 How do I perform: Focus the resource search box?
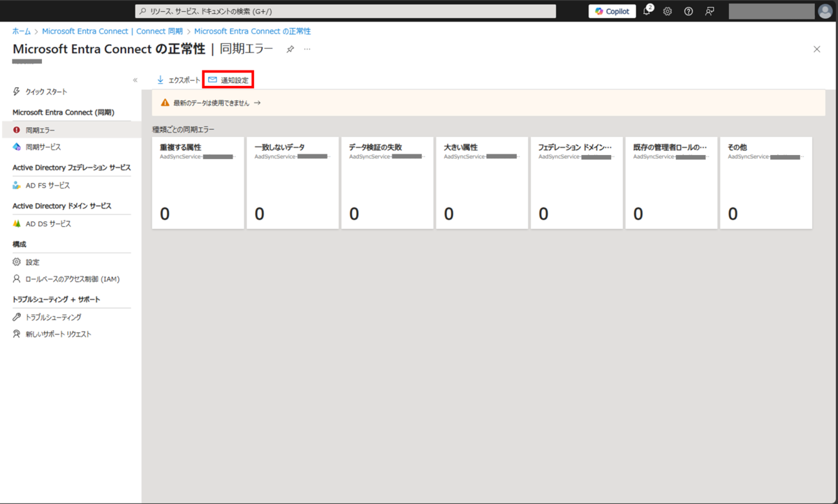(x=346, y=11)
